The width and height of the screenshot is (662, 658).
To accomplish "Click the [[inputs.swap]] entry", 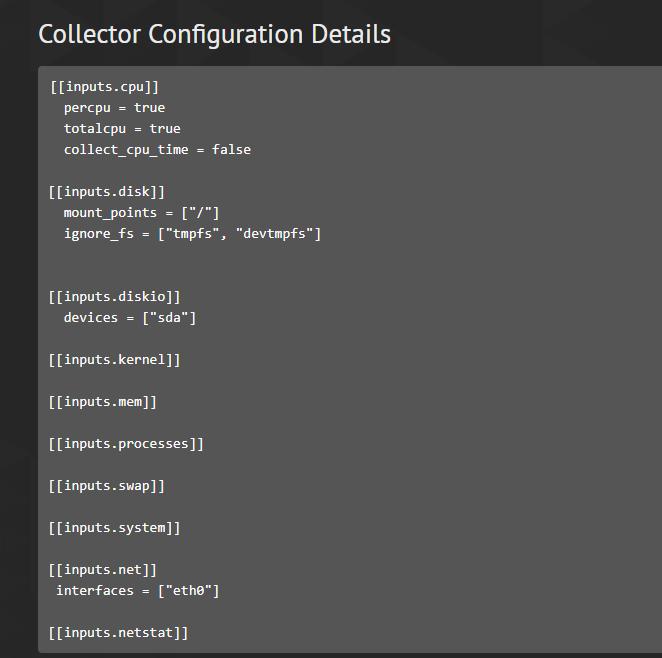I will 106,486.
